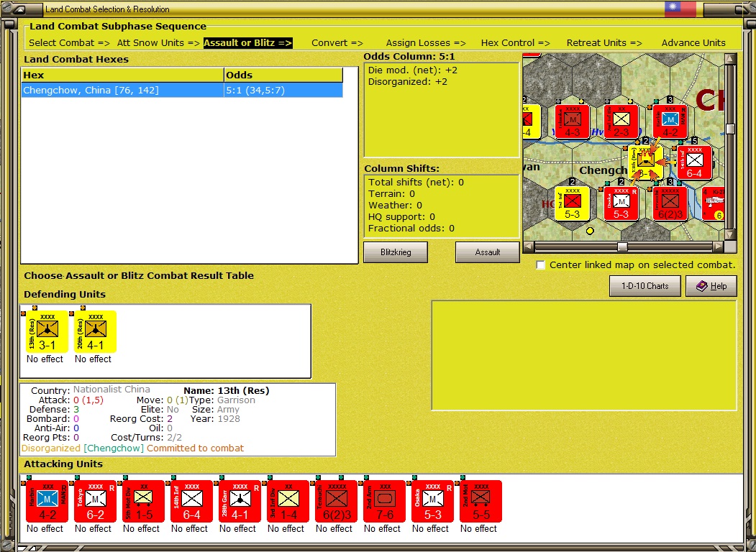Open Help

click(x=711, y=286)
